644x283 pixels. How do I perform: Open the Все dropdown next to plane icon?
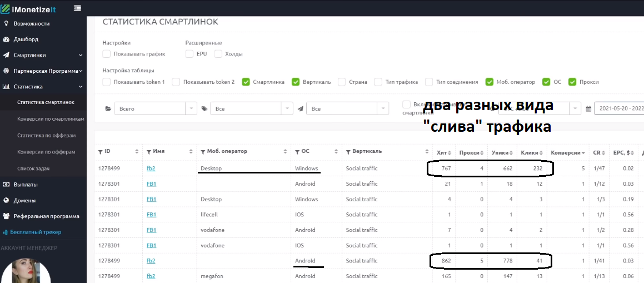(347, 109)
